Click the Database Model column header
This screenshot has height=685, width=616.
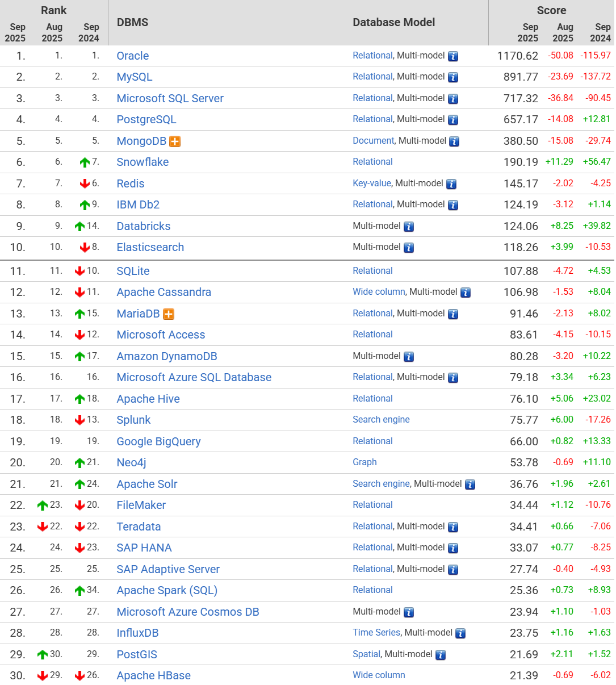[x=394, y=22]
